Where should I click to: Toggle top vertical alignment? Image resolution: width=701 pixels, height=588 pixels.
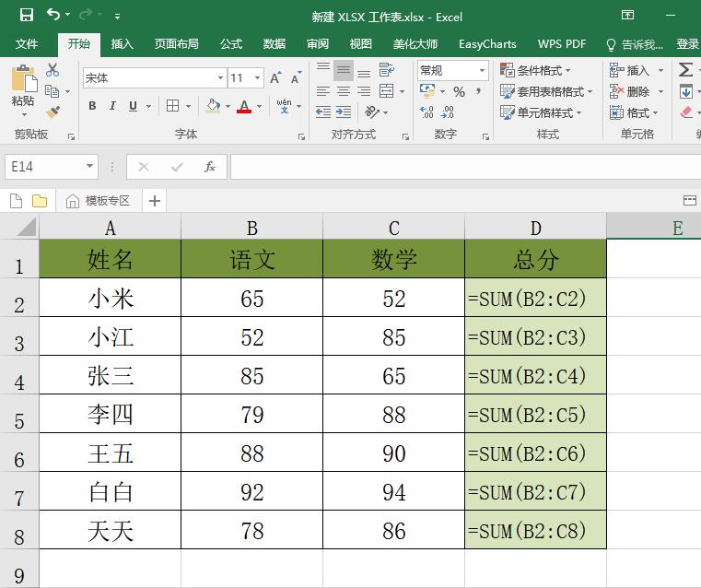coord(323,68)
